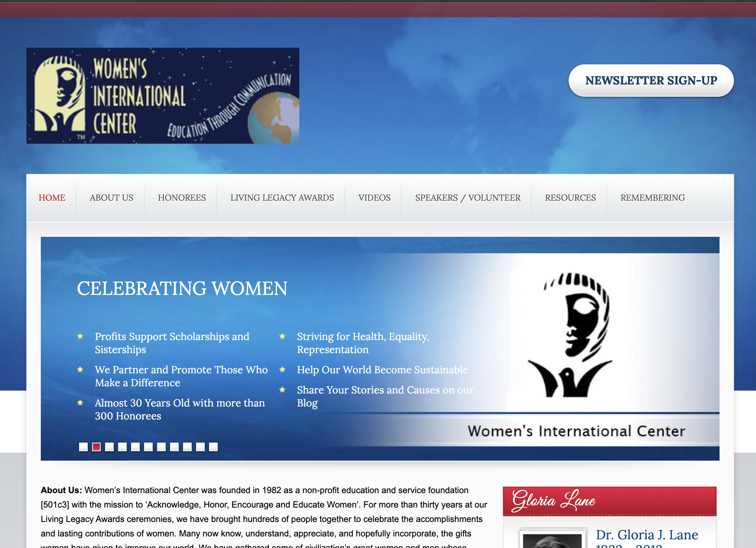Select the ninth slideshow indicator square
This screenshot has width=756, height=548.
coord(187,447)
